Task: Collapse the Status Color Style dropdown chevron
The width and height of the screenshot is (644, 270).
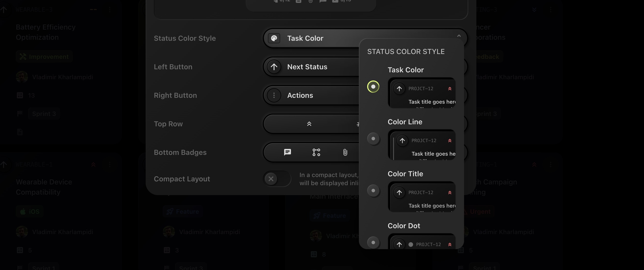Action: pos(459,36)
